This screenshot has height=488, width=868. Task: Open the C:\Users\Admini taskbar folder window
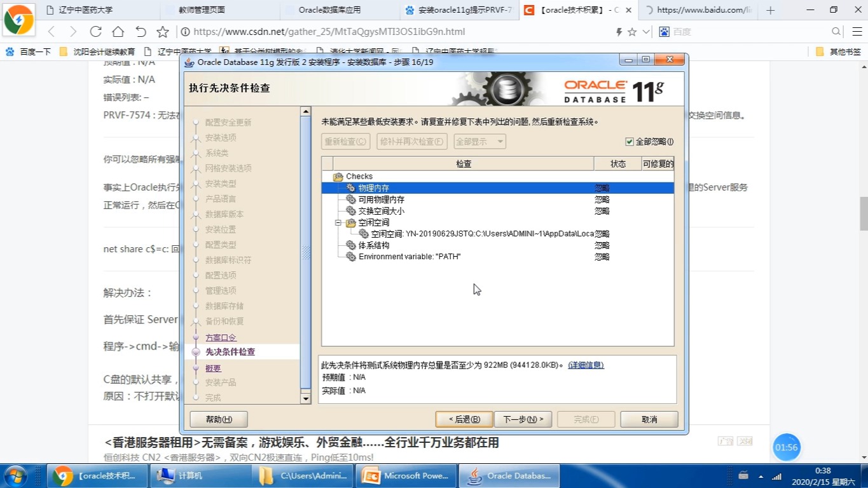click(303, 475)
